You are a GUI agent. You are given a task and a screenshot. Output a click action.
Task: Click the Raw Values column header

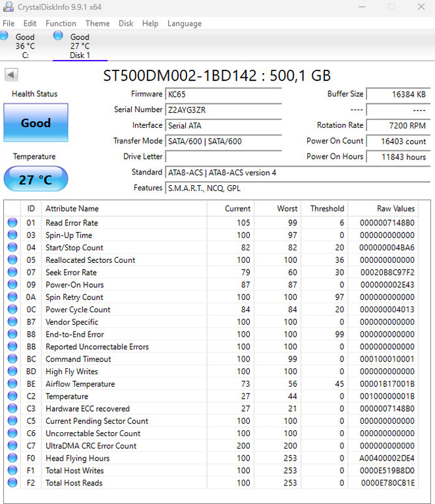[x=395, y=209]
